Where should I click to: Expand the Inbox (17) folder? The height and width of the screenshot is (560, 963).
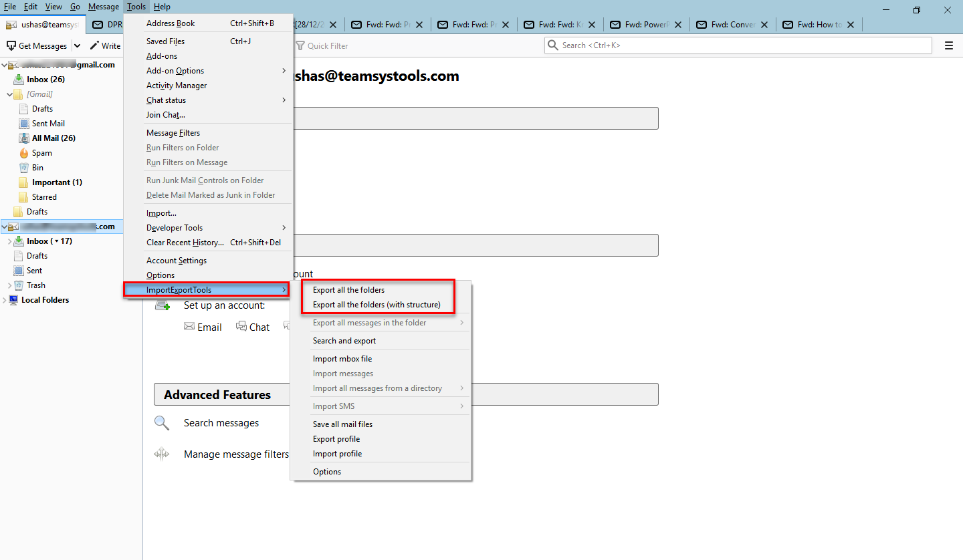(10, 241)
